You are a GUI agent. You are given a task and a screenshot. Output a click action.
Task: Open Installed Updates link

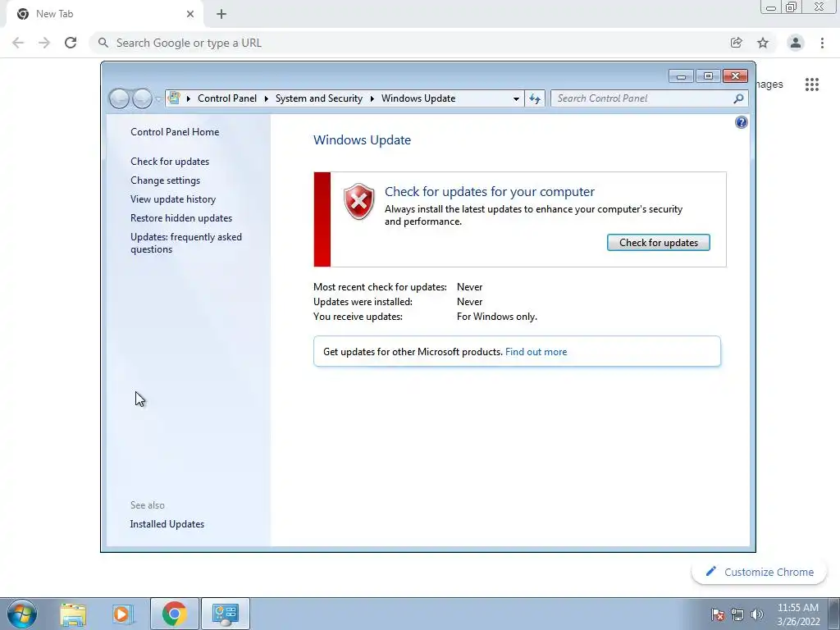[167, 524]
